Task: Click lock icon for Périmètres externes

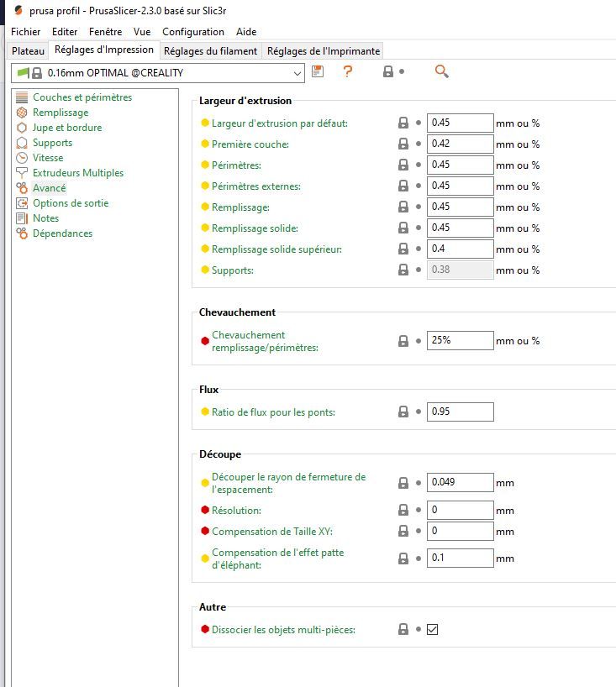Action: point(403,186)
